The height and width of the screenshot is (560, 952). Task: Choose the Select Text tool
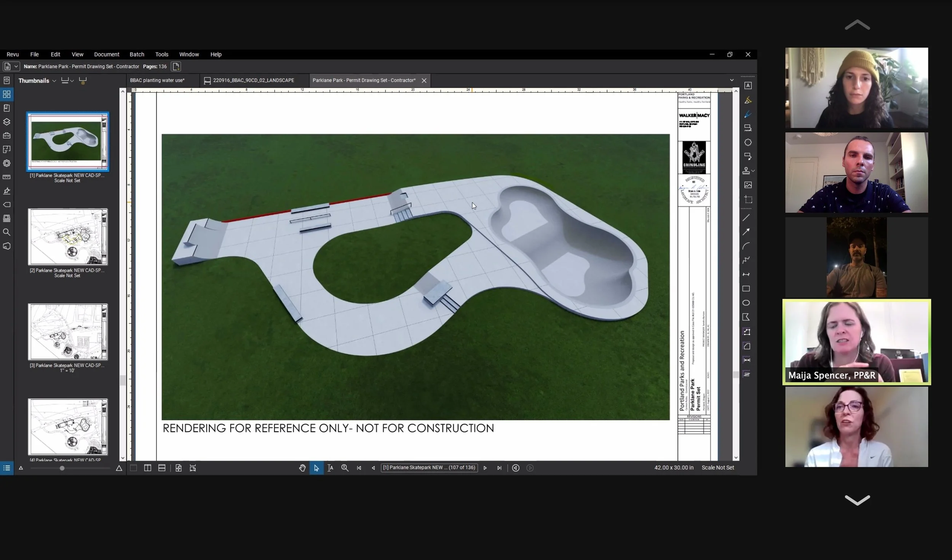pyautogui.click(x=330, y=468)
